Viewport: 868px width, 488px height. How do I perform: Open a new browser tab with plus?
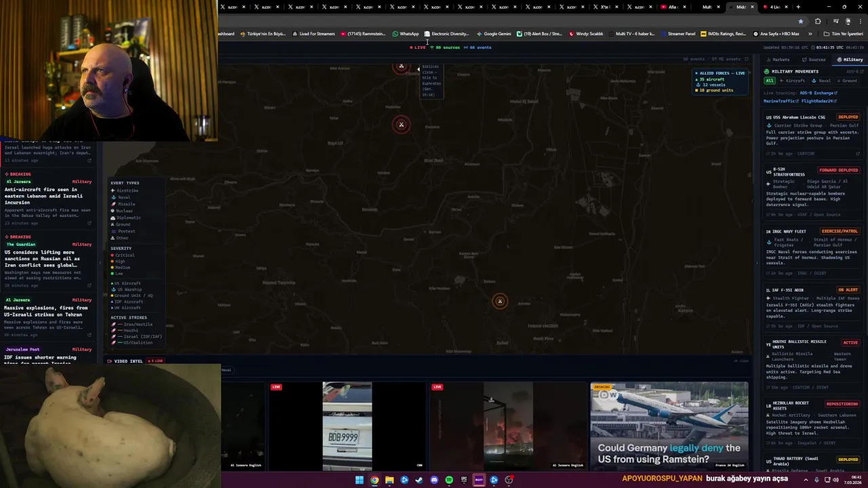[798, 7]
